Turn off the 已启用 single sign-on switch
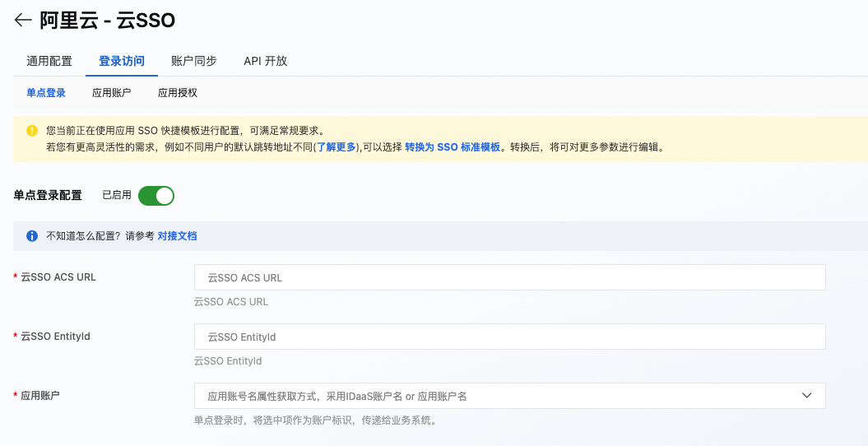Screen dimensions: 868x446 [x=156, y=195]
